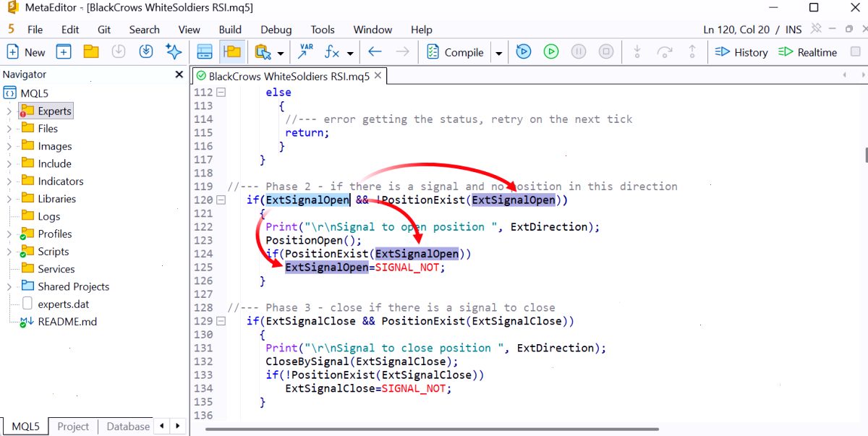The width and height of the screenshot is (868, 436).
Task: Run the green play debug icon
Action: (x=551, y=52)
